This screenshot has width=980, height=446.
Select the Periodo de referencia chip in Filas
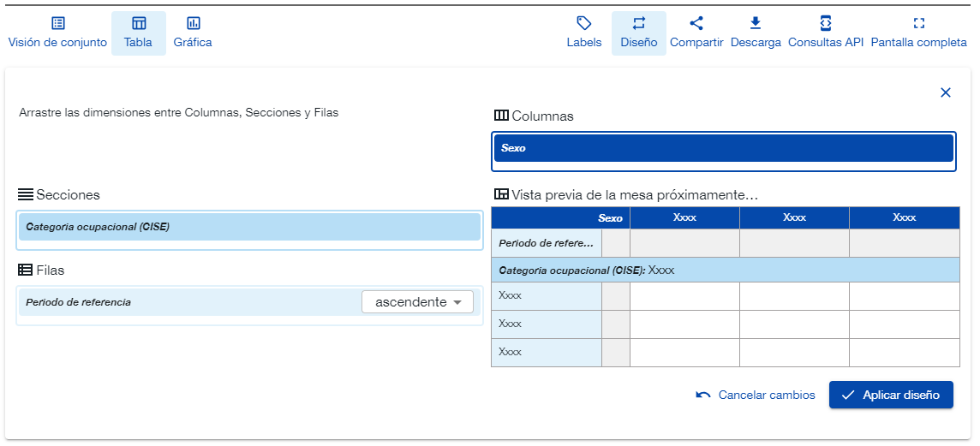[249, 302]
